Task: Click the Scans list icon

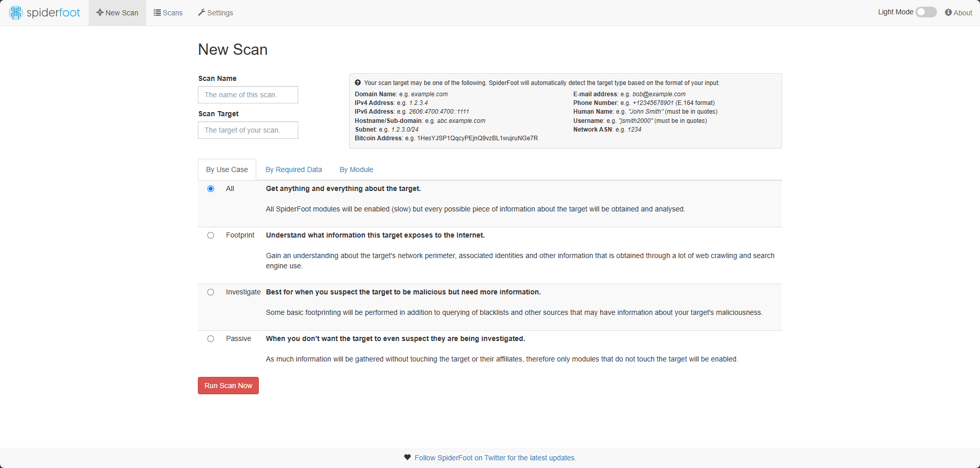Action: 157,12
